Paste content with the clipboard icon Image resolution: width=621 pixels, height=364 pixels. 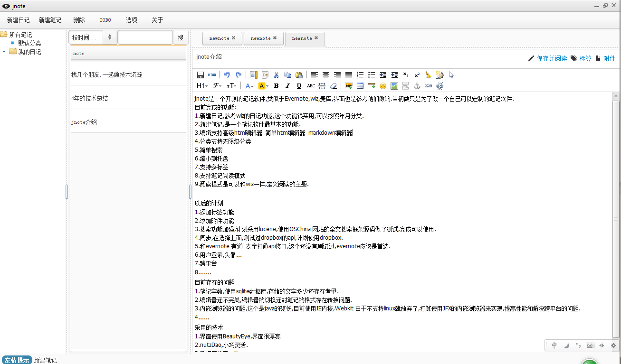[299, 75]
